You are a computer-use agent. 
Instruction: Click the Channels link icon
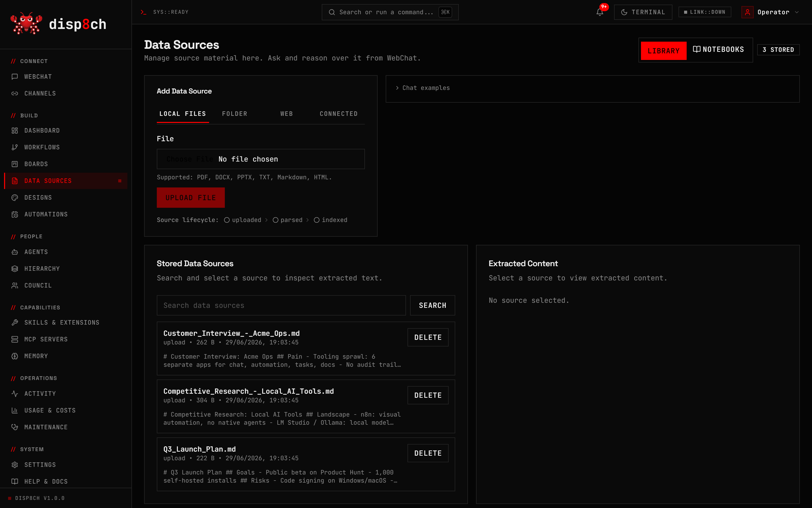[x=15, y=93]
